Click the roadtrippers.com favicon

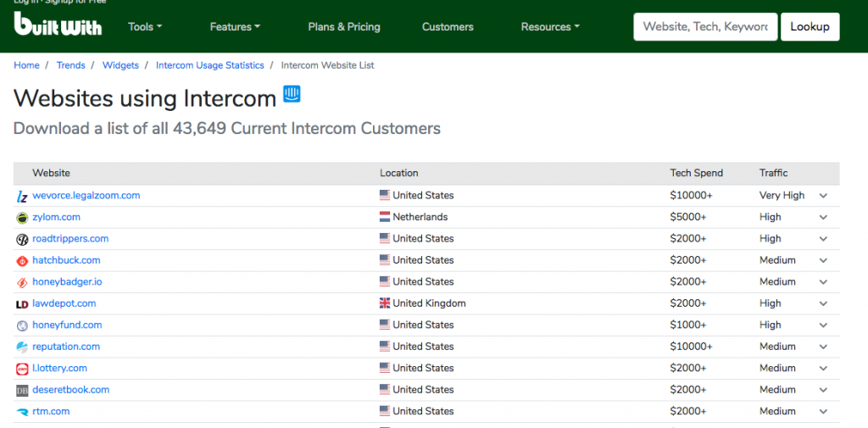[x=21, y=240]
